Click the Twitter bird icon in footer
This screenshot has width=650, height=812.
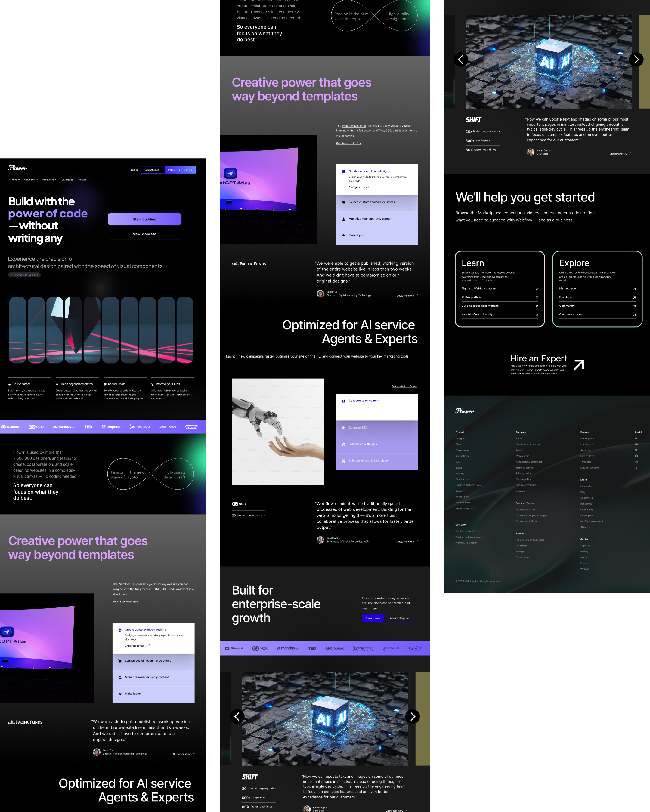pyautogui.click(x=636, y=450)
